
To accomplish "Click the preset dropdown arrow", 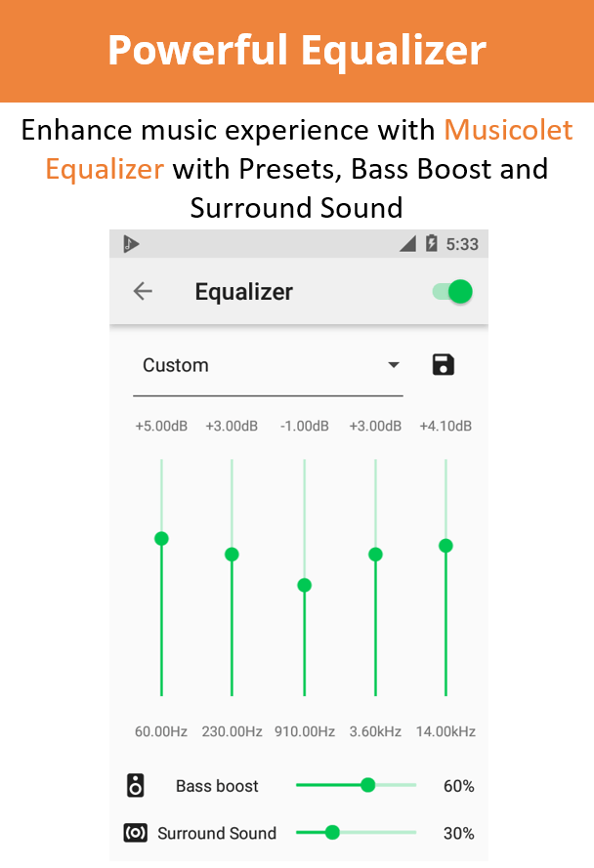I will [394, 365].
